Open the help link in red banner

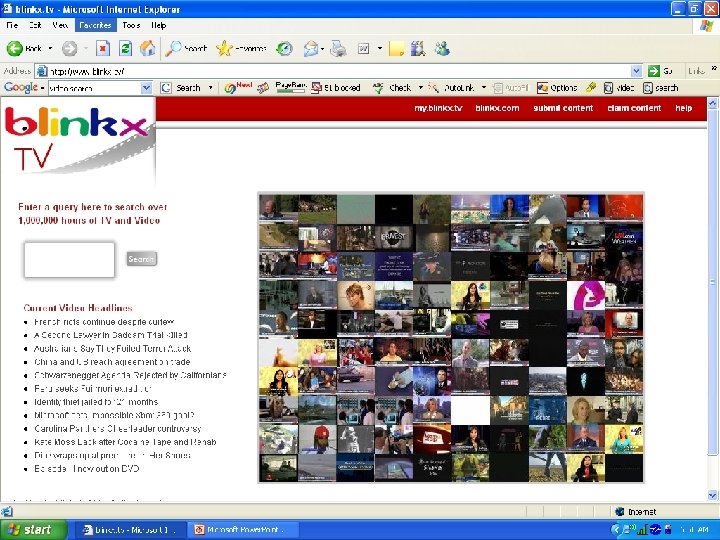coord(684,108)
